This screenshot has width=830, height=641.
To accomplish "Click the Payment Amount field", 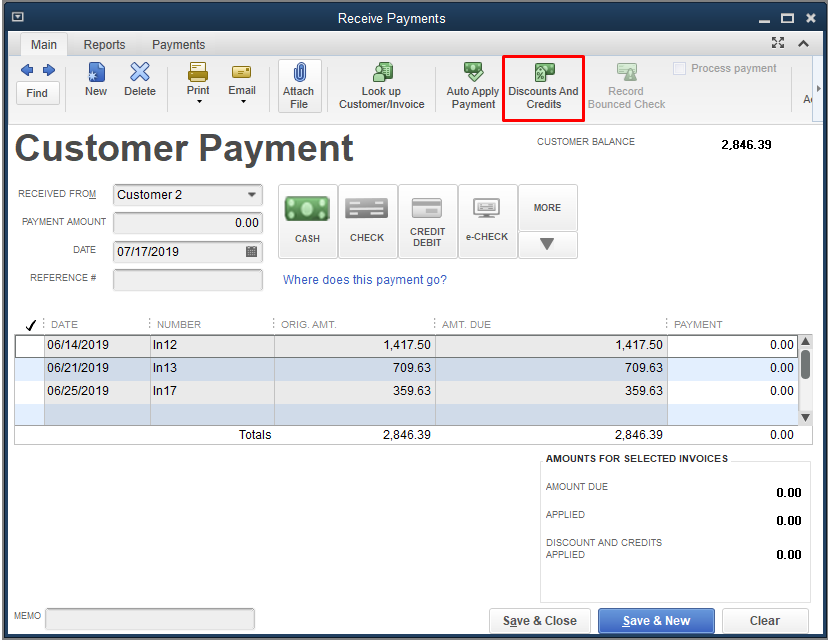I will pos(188,223).
